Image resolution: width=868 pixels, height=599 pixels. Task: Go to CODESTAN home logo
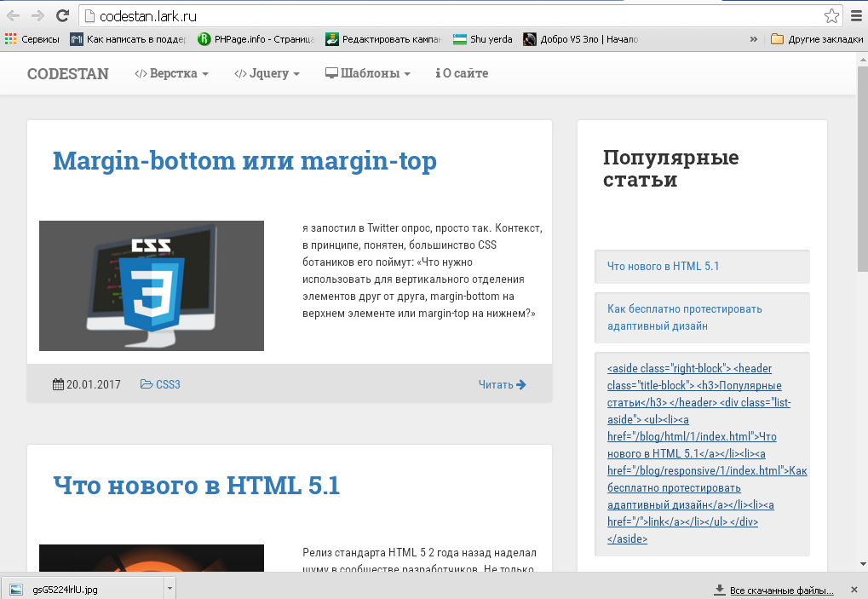(67, 73)
